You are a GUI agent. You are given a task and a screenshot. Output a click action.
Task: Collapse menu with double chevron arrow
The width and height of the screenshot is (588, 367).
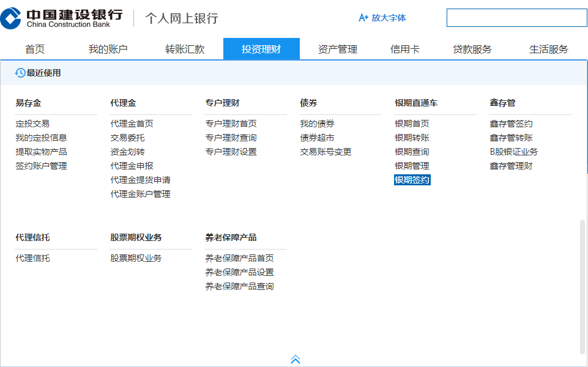296,359
